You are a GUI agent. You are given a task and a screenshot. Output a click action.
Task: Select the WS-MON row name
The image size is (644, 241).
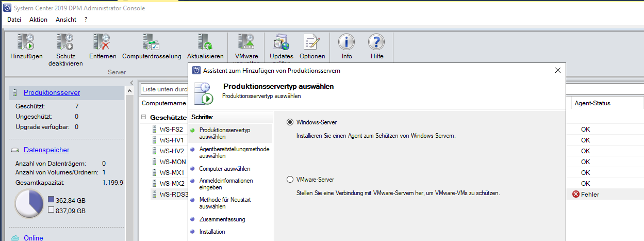(173, 162)
